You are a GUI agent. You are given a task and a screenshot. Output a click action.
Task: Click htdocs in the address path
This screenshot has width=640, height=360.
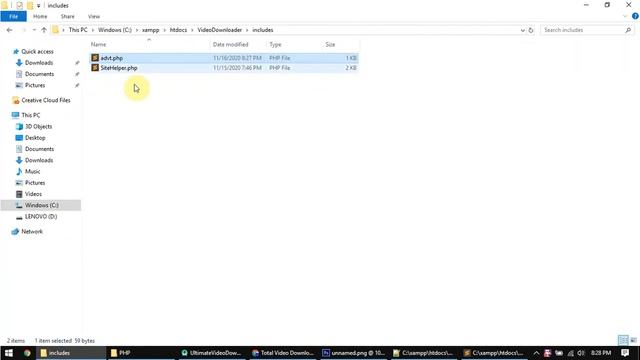click(178, 30)
